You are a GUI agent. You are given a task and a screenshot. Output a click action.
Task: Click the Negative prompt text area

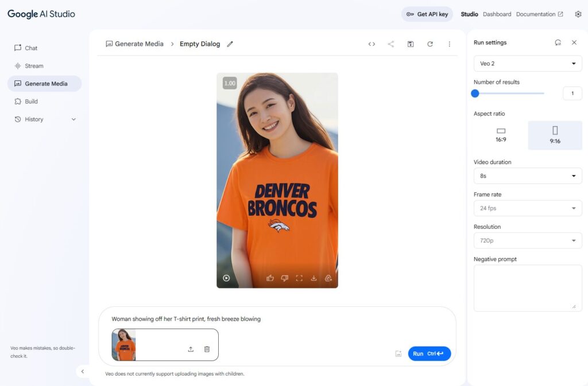(x=528, y=288)
